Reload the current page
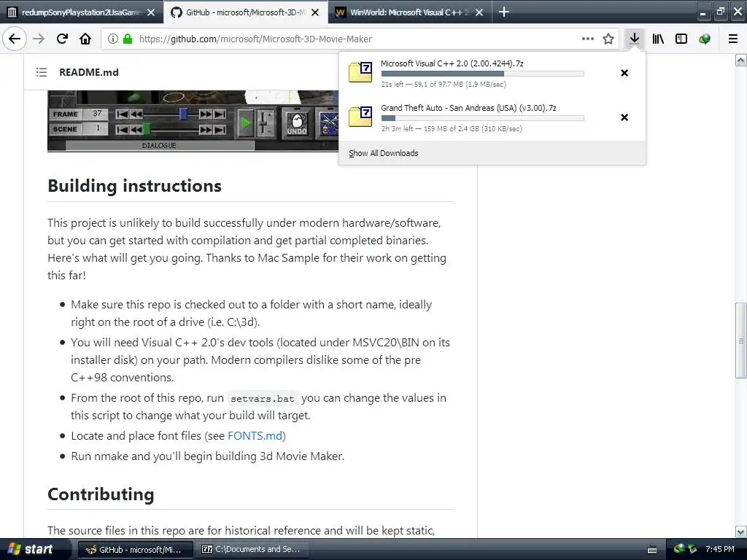Screen dimensions: 747x560 (x=62, y=39)
